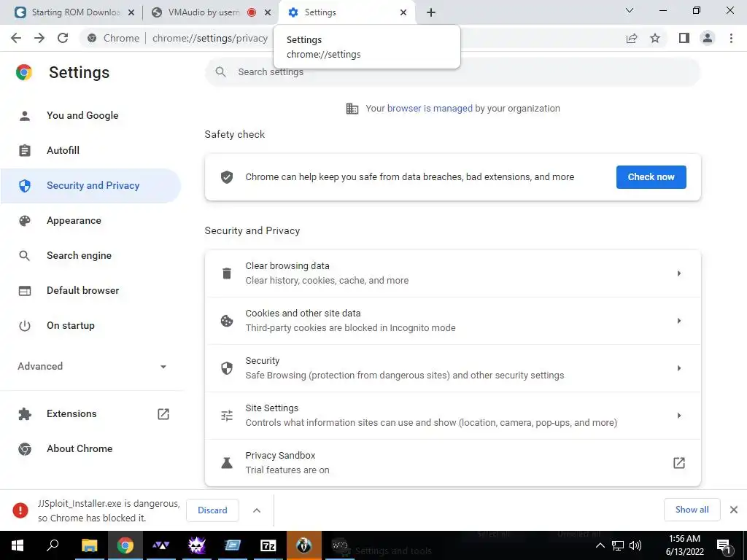Click the Cookies row arrow

tap(679, 321)
